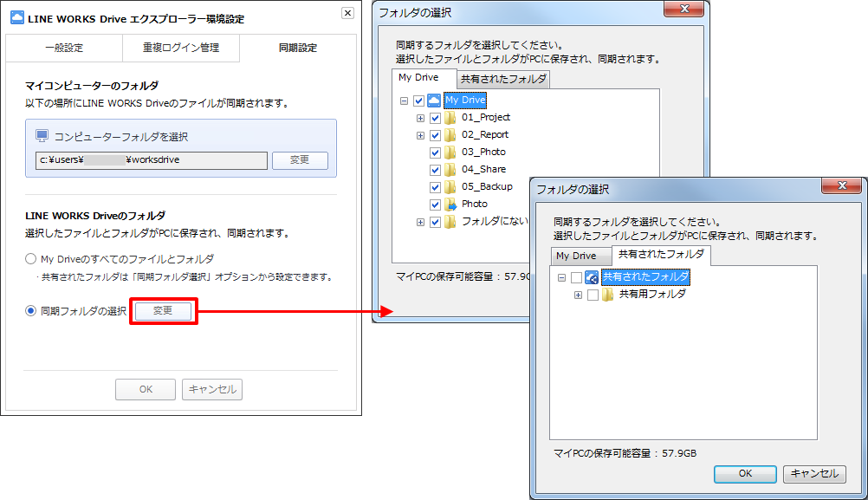Collapse the My Drive root node
Screen dimensions: 868x500
[x=404, y=101]
